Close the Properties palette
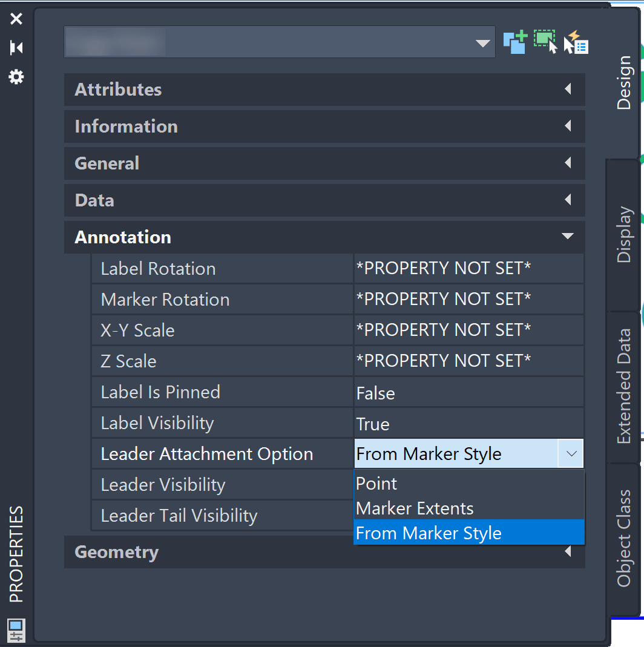The width and height of the screenshot is (644, 647). click(16, 19)
